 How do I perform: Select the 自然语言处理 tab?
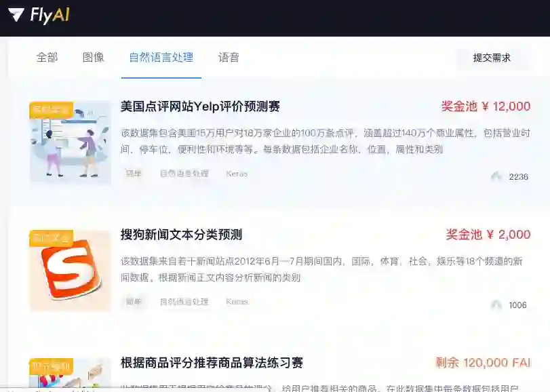pos(161,57)
